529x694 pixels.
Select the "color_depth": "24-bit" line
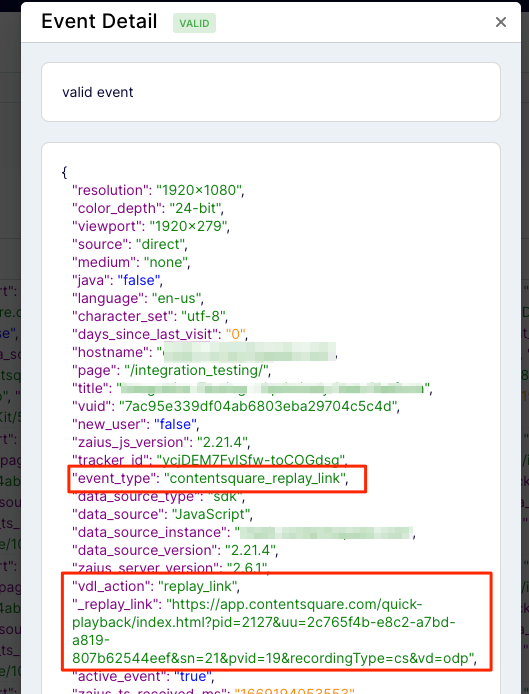[x=148, y=208]
